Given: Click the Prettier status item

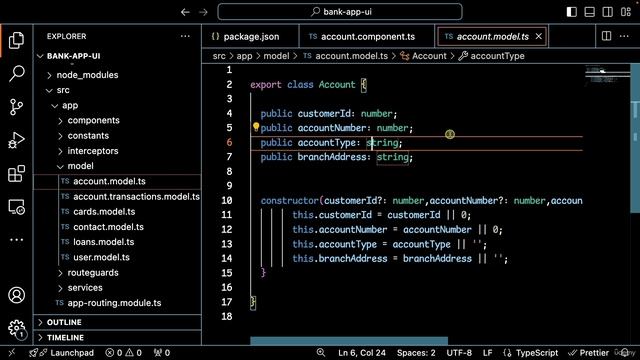Looking at the screenshot, I should (588, 353).
